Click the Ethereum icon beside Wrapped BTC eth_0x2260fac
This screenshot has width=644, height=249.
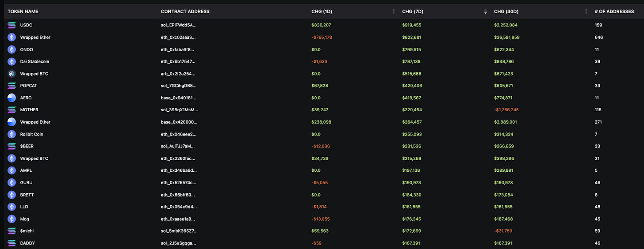pyautogui.click(x=11, y=158)
